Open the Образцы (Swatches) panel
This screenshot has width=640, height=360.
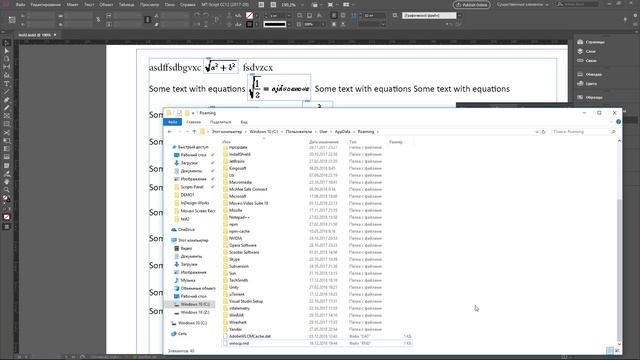click(x=590, y=98)
